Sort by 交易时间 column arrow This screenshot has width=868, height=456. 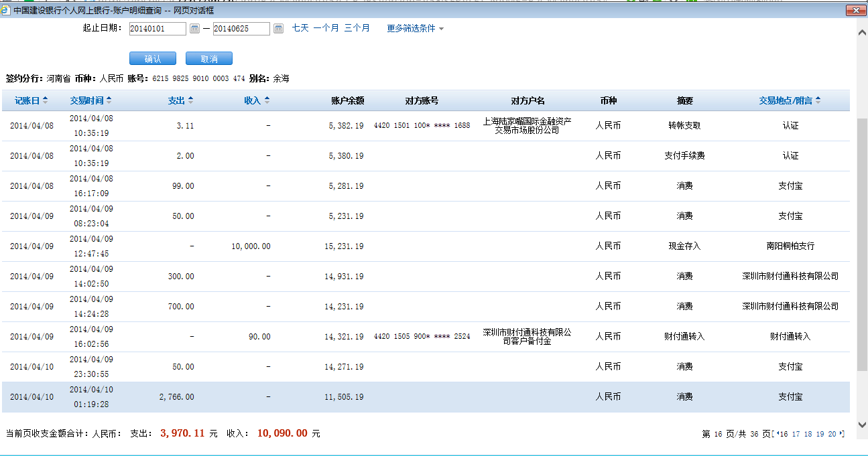(x=109, y=100)
